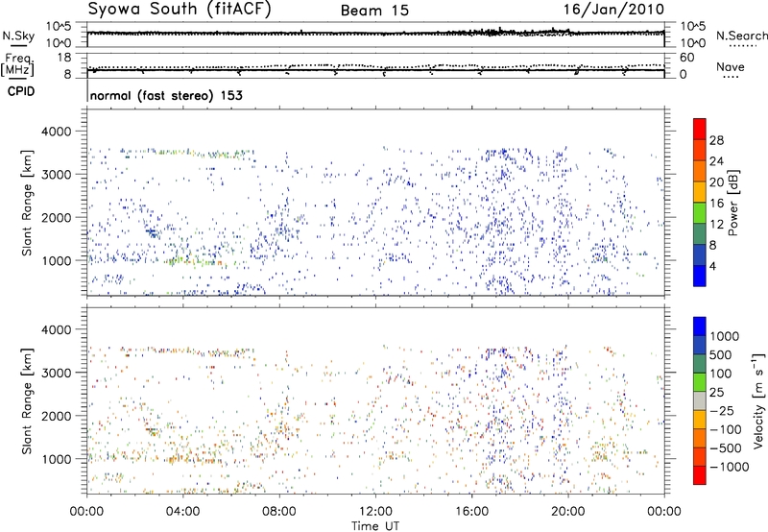Click the red top segment of Power colorbar

click(x=700, y=129)
